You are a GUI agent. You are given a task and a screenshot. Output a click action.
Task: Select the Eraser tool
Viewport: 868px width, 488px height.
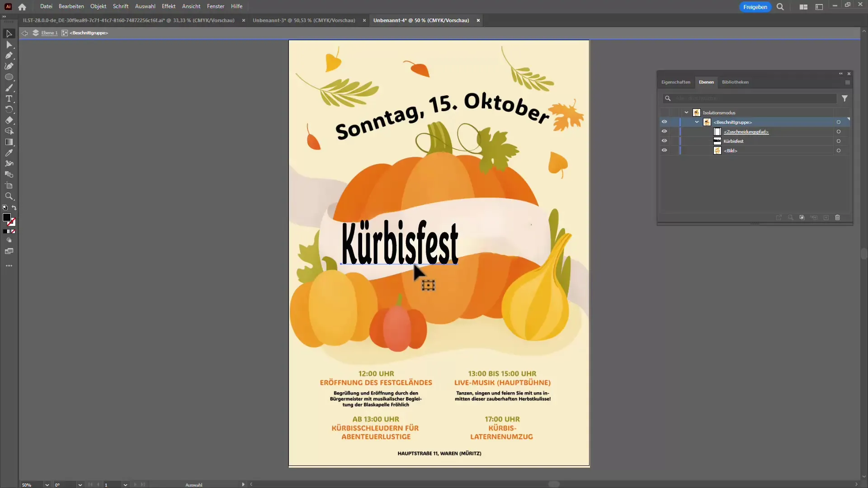(x=9, y=121)
